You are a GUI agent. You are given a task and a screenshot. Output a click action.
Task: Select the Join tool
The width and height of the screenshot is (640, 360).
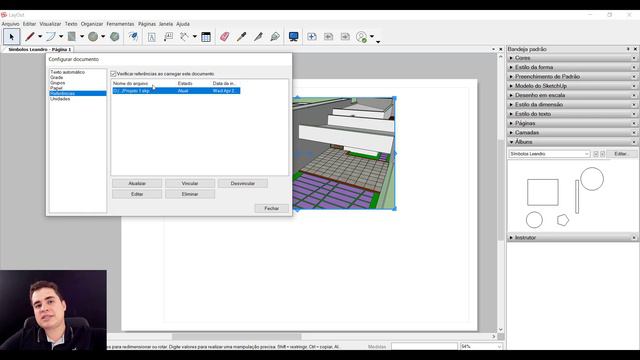(275, 37)
